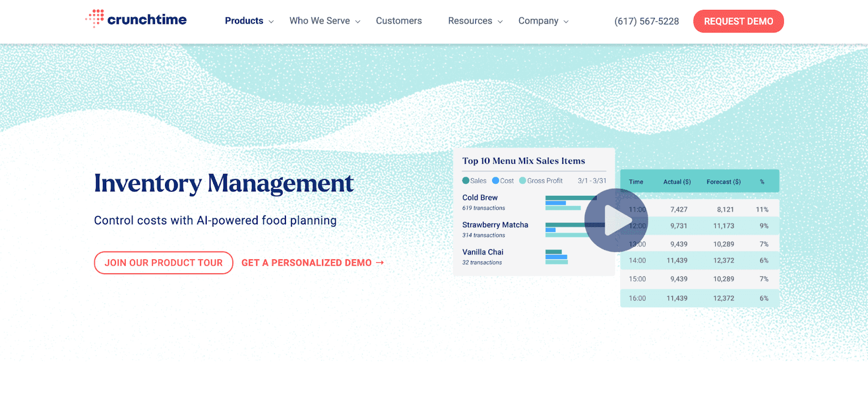Go to the Customers page
Image resolution: width=868 pixels, height=399 pixels.
pos(399,21)
